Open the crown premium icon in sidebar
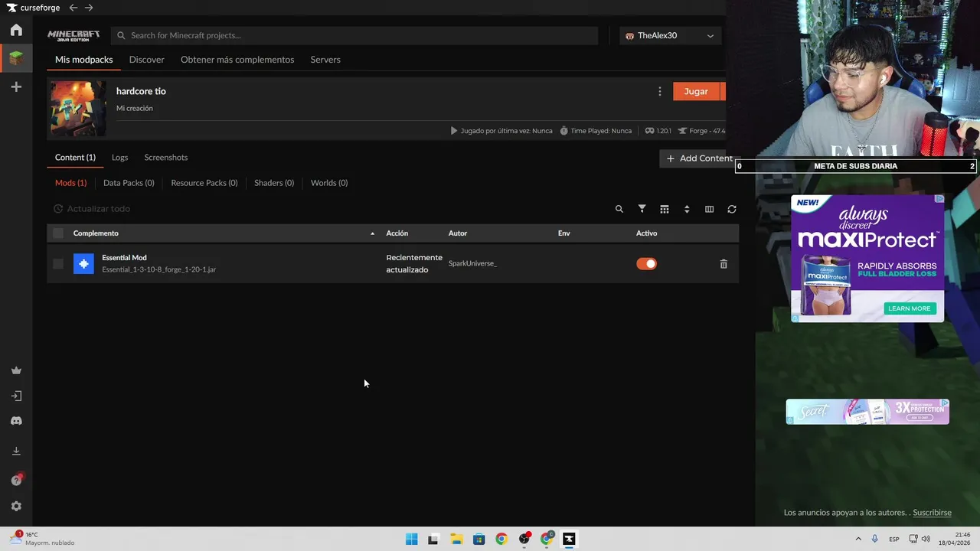Image resolution: width=980 pixels, height=551 pixels. (x=16, y=370)
